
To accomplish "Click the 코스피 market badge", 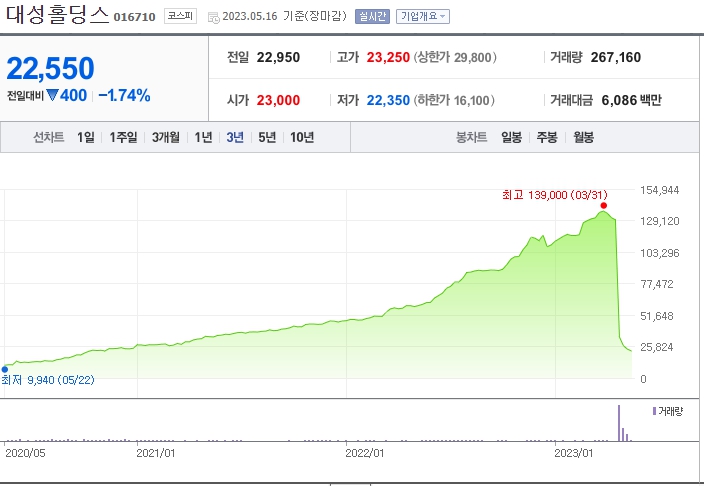I will [180, 16].
